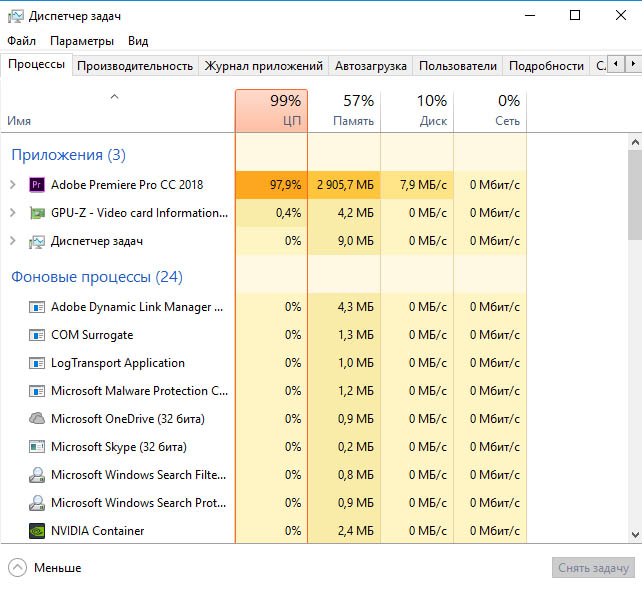The image size is (642, 592).
Task: Sort by the ЦП column header
Action: pos(271,111)
